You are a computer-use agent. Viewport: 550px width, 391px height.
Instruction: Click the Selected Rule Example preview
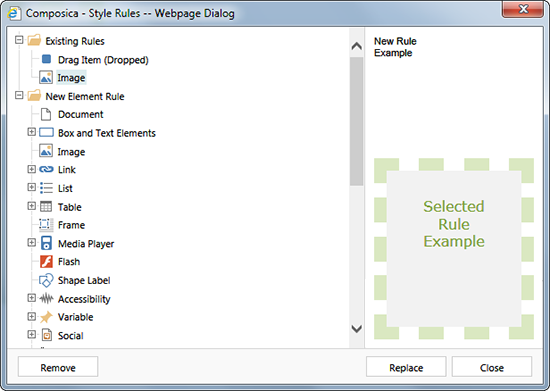(454, 248)
